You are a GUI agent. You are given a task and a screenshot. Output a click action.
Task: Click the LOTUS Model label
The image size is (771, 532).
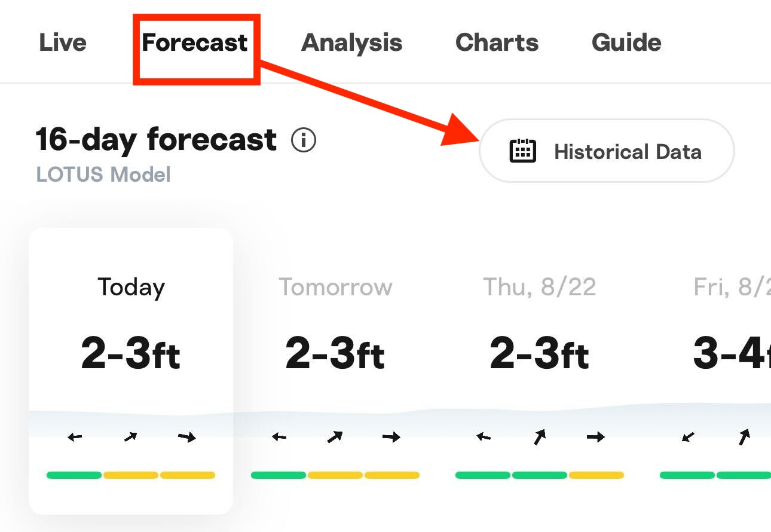(x=103, y=175)
